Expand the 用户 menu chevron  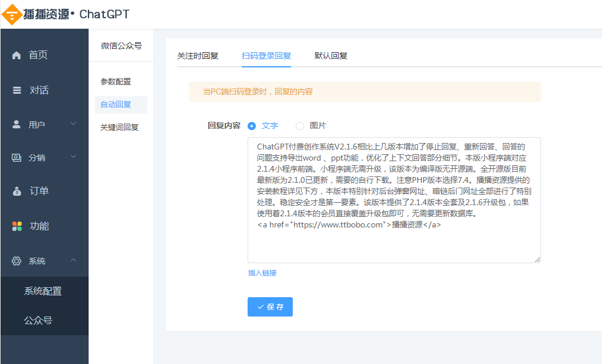tap(73, 124)
